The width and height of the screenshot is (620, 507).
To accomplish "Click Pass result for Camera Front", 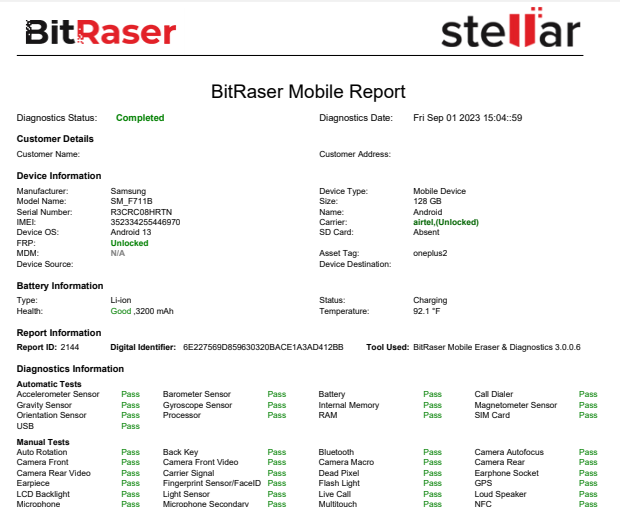I will [130, 462].
